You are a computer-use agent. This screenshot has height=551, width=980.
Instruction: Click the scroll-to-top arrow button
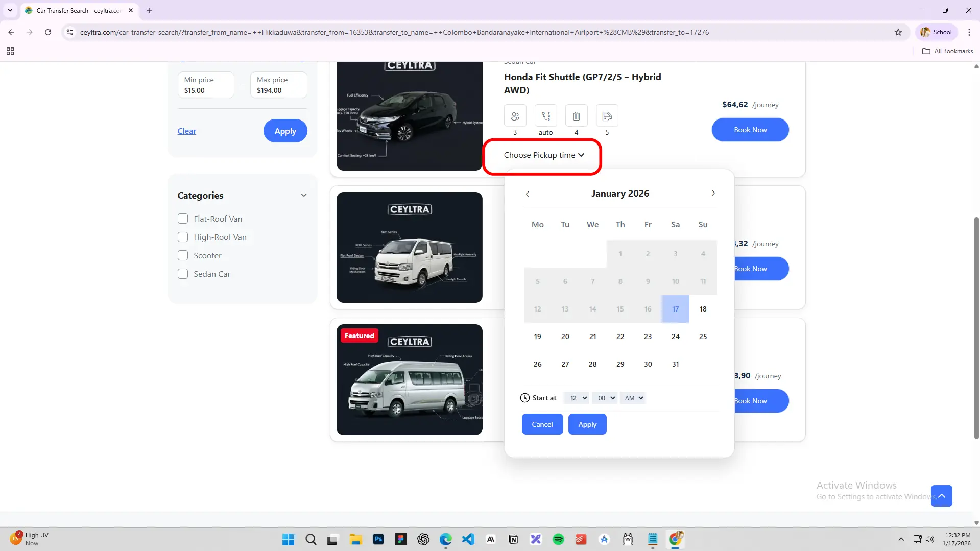click(x=941, y=495)
